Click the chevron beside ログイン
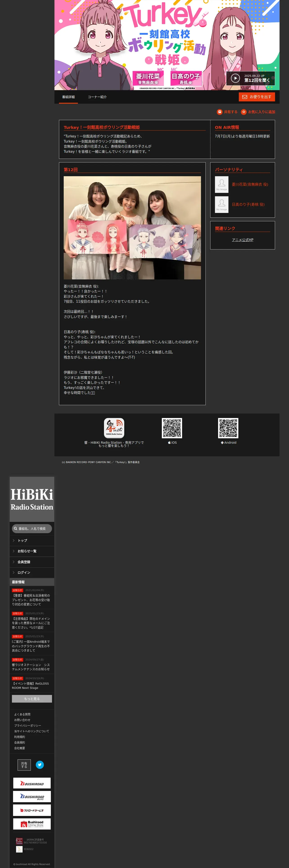This screenshot has width=289, height=868. [14, 573]
